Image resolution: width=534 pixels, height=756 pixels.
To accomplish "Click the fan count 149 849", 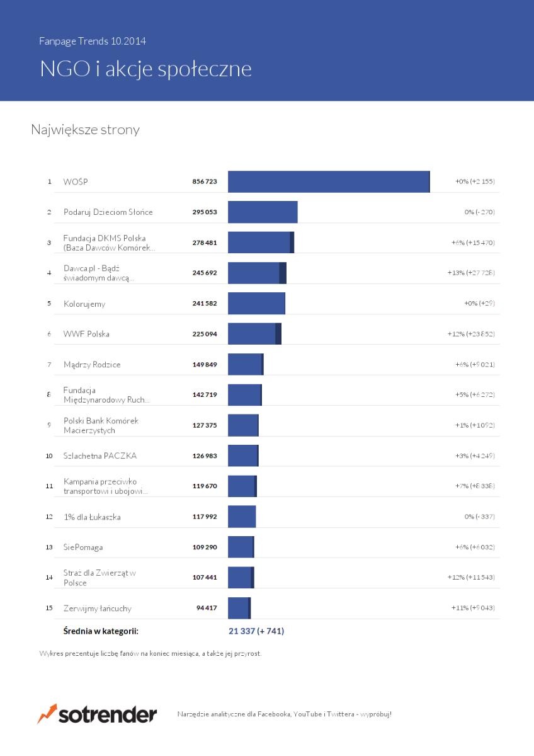I will tap(205, 365).
